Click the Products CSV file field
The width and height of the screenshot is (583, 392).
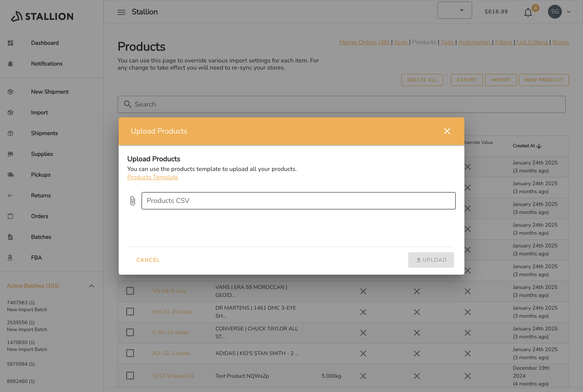point(298,201)
